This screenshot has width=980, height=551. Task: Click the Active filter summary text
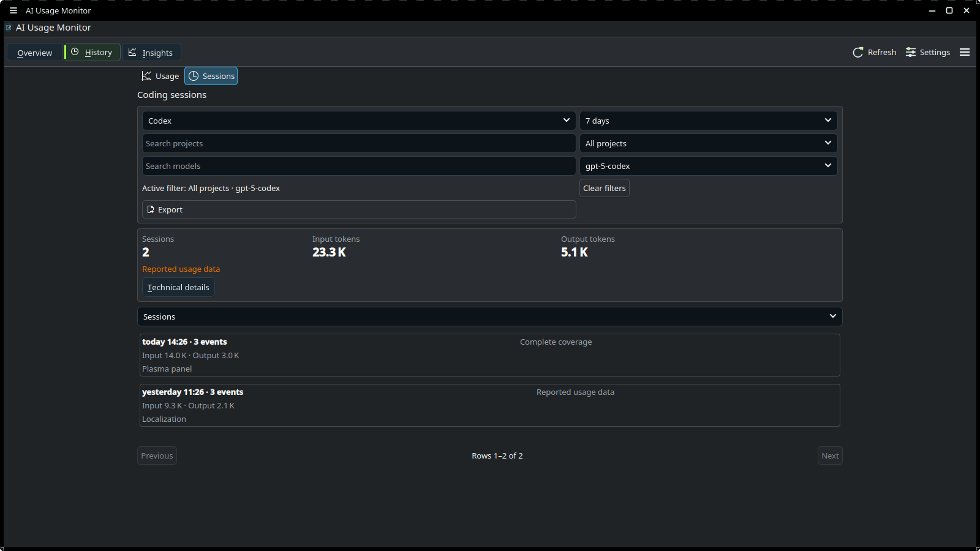211,188
